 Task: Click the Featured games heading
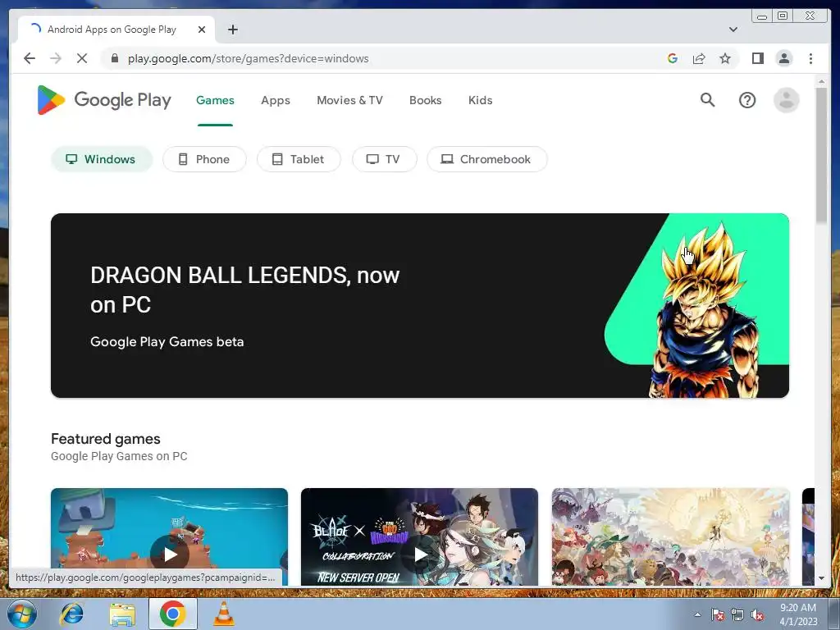click(x=106, y=439)
